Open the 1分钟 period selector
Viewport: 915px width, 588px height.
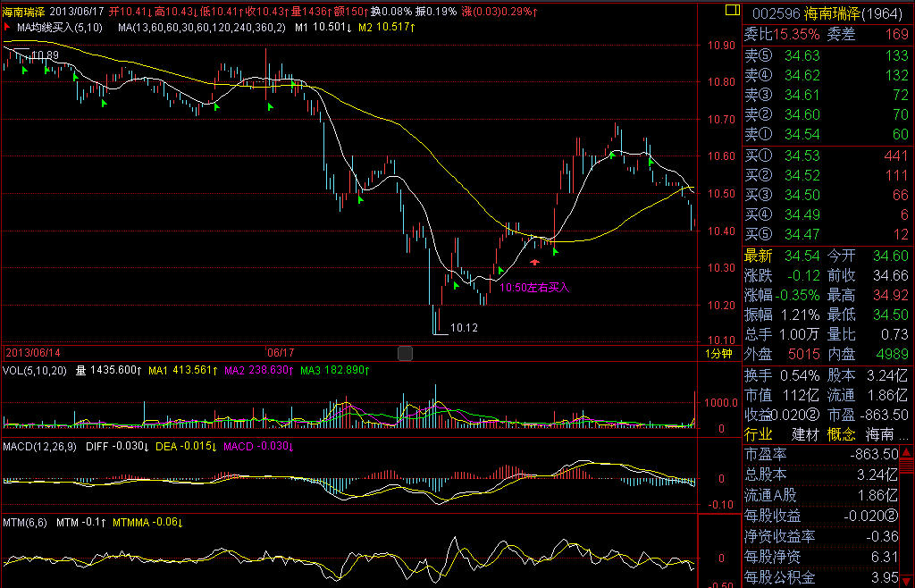(718, 354)
